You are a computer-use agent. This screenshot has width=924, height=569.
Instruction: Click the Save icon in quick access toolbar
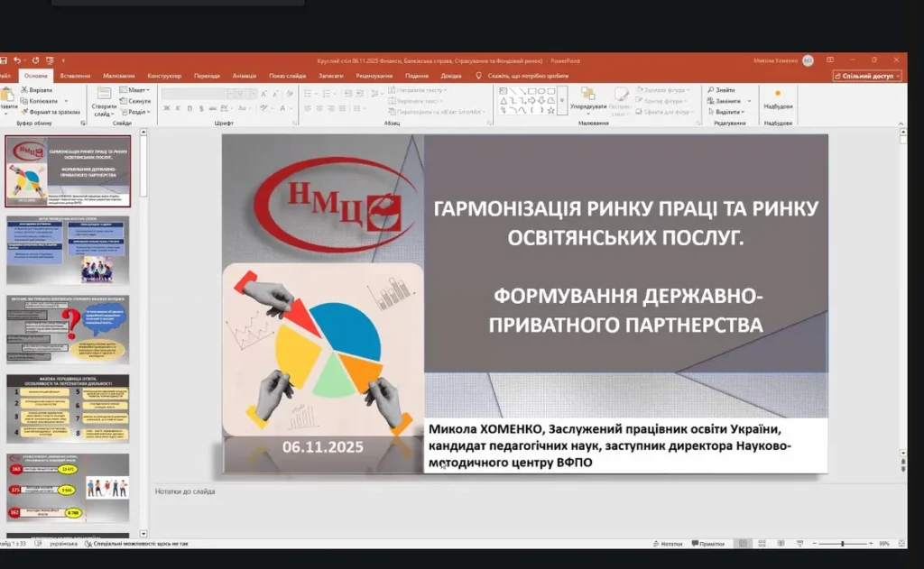pos(4,60)
